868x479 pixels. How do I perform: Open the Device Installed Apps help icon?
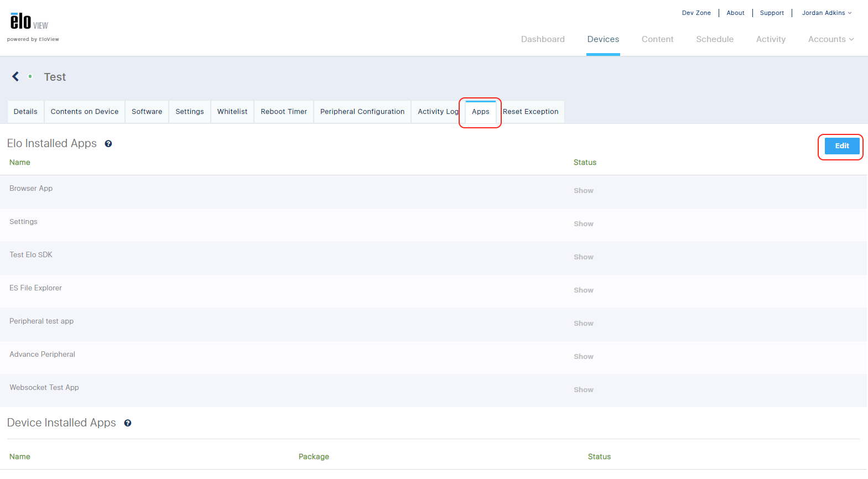coord(128,423)
